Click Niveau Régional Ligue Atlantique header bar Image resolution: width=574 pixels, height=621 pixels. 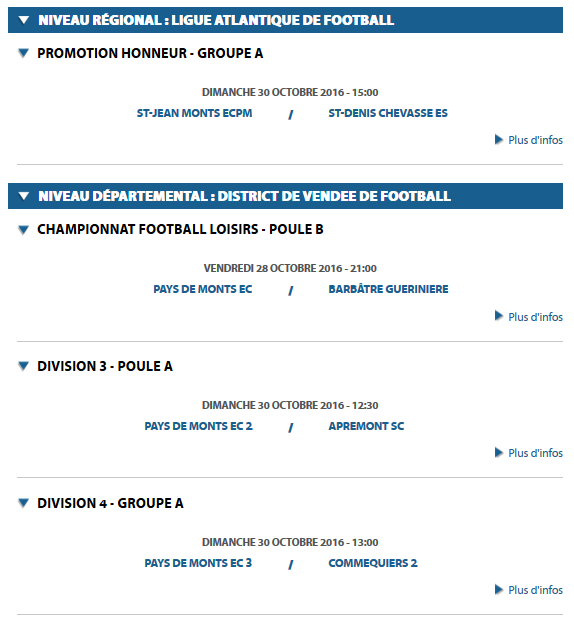(285, 20)
